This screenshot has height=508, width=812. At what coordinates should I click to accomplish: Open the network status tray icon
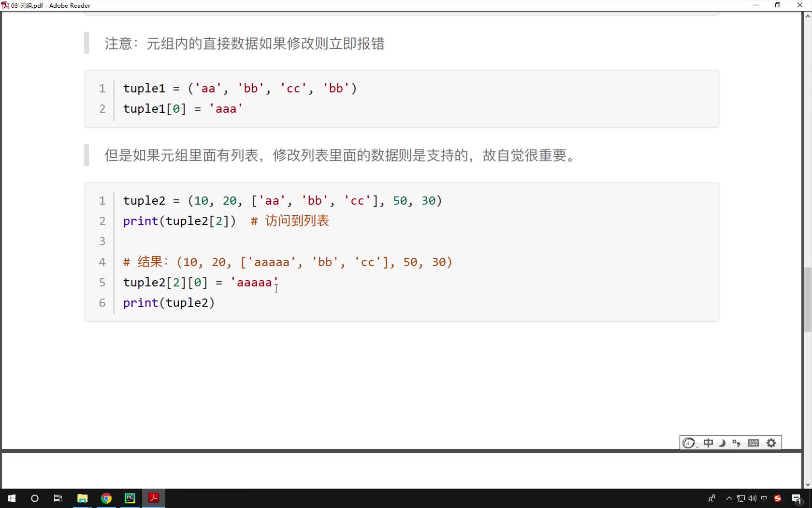[741, 498]
